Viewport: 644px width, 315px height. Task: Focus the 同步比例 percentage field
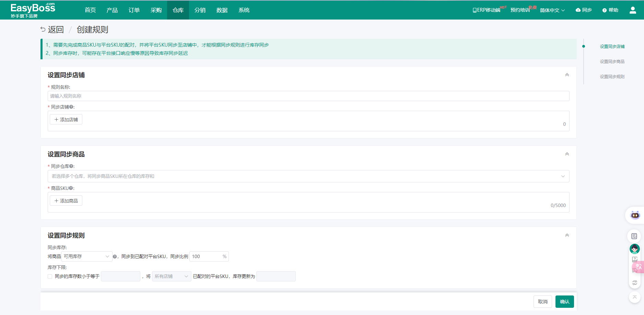(x=209, y=256)
